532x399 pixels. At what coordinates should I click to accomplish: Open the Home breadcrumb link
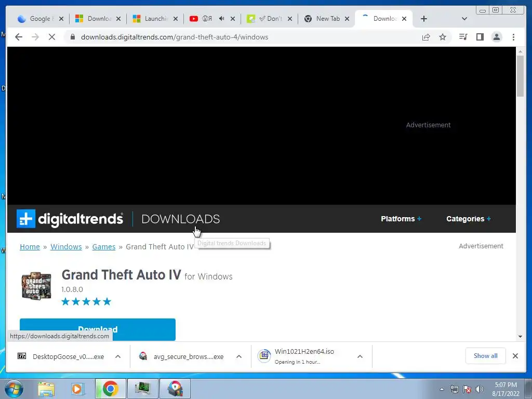point(30,247)
